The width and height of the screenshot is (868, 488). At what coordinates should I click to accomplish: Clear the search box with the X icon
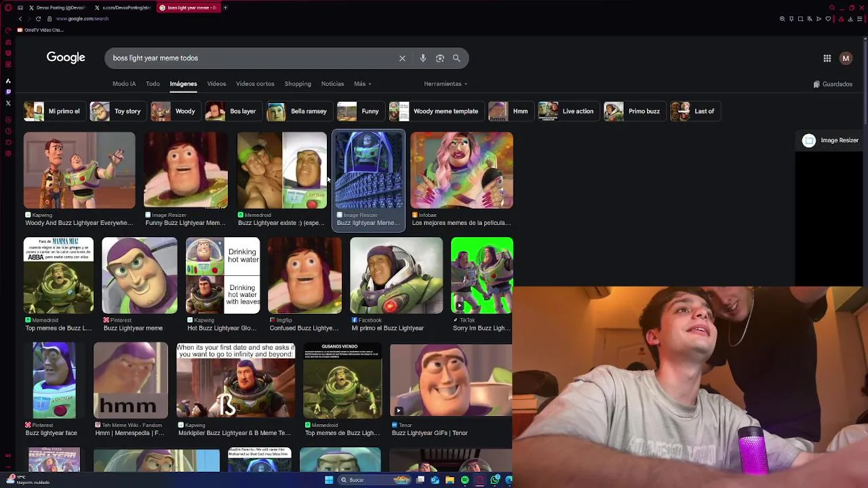coord(402,58)
